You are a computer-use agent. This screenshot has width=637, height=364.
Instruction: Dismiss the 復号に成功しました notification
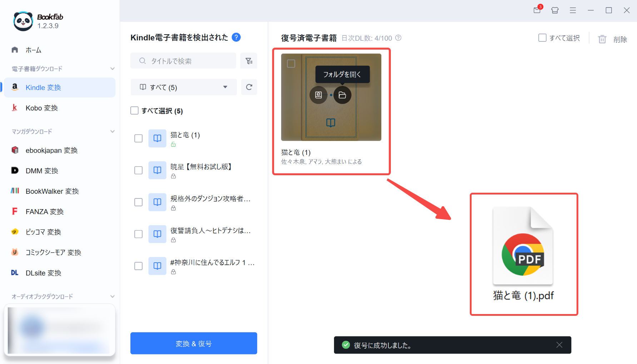(x=559, y=345)
